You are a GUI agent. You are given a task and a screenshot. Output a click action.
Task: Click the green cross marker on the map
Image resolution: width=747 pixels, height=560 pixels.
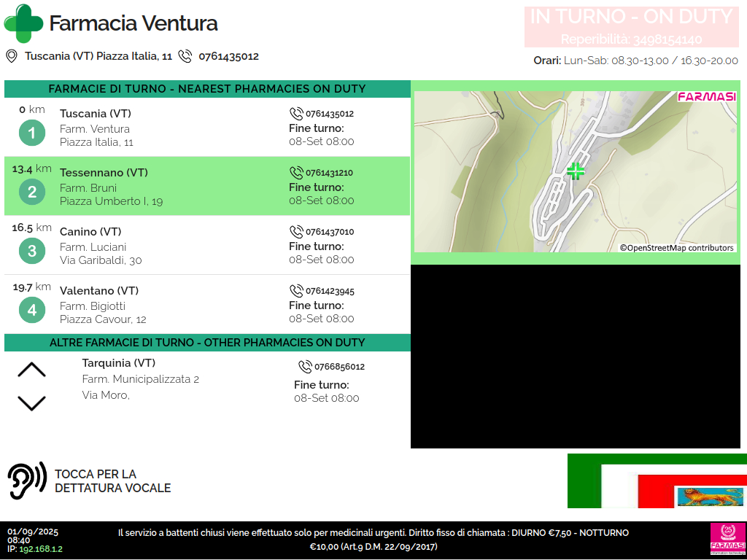click(x=576, y=171)
